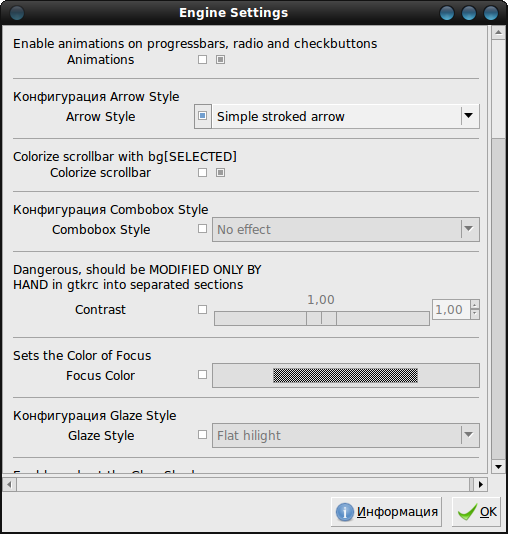Enable the Colorize scrollbar override checkbox
508x534 pixels.
202,173
